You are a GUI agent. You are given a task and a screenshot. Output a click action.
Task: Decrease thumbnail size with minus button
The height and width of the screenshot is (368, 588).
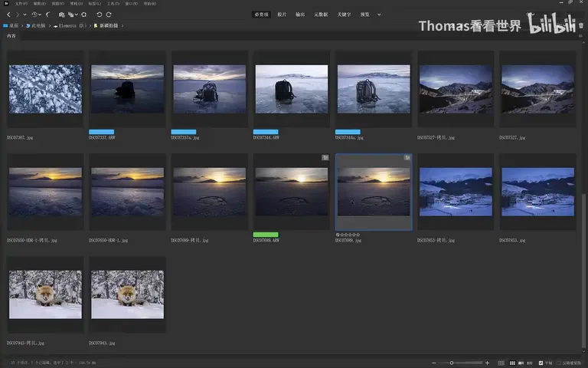click(x=434, y=363)
